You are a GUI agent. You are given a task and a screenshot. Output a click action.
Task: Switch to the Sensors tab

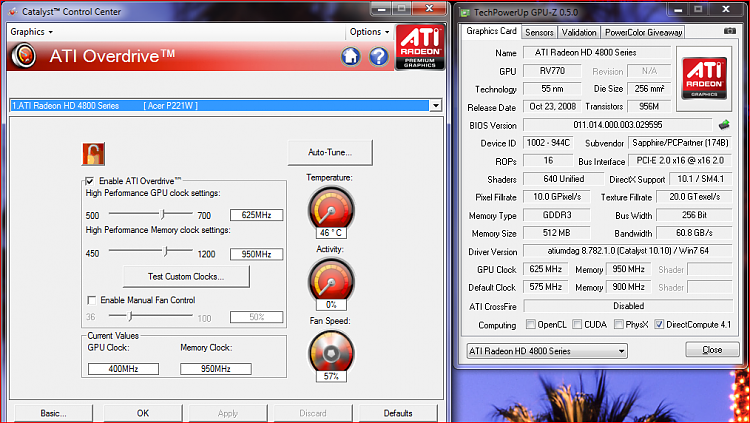coord(539,33)
